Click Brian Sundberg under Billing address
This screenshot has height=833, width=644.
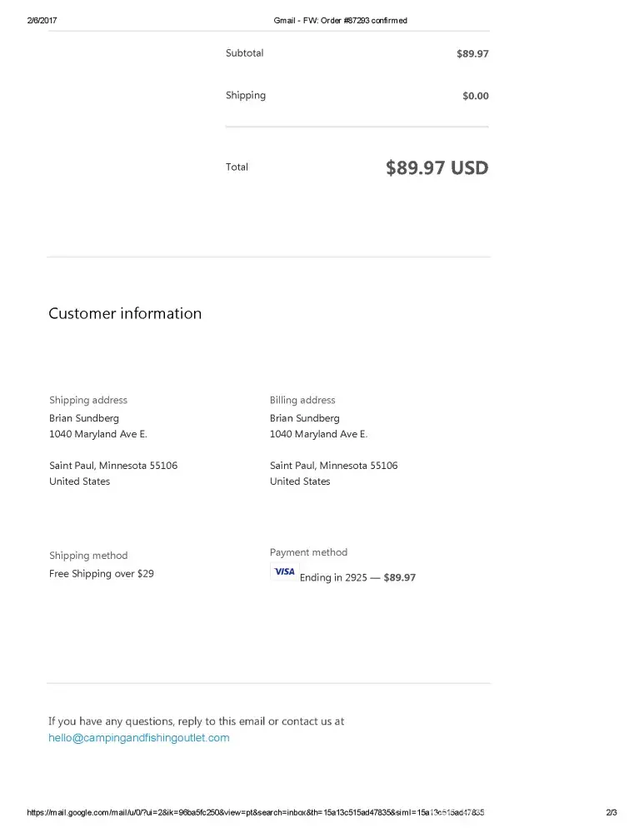(x=305, y=418)
